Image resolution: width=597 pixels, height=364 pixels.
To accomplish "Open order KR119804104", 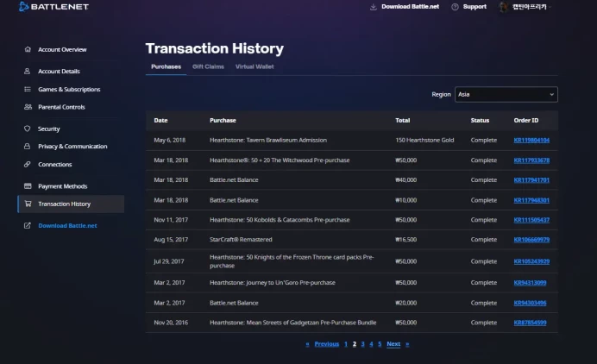I will (x=531, y=140).
